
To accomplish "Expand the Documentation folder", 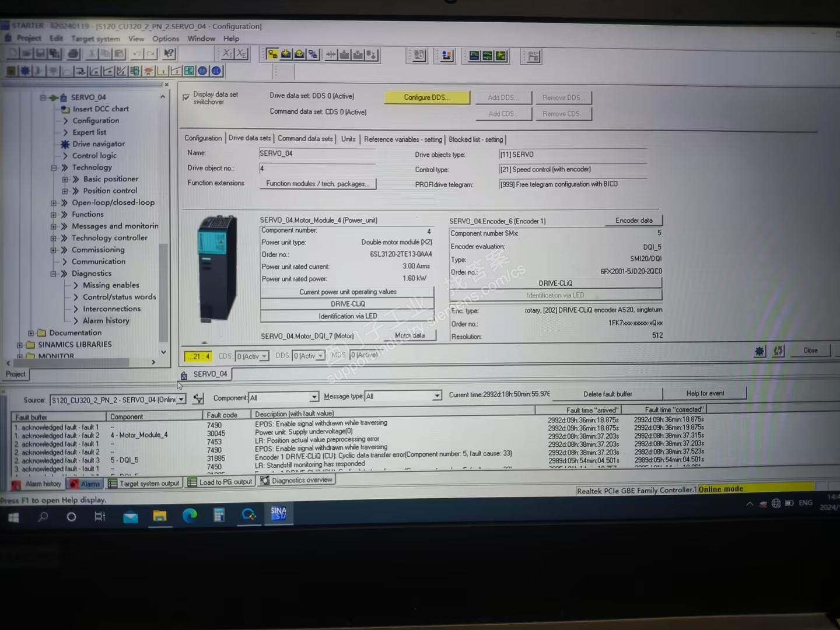I will pos(31,333).
